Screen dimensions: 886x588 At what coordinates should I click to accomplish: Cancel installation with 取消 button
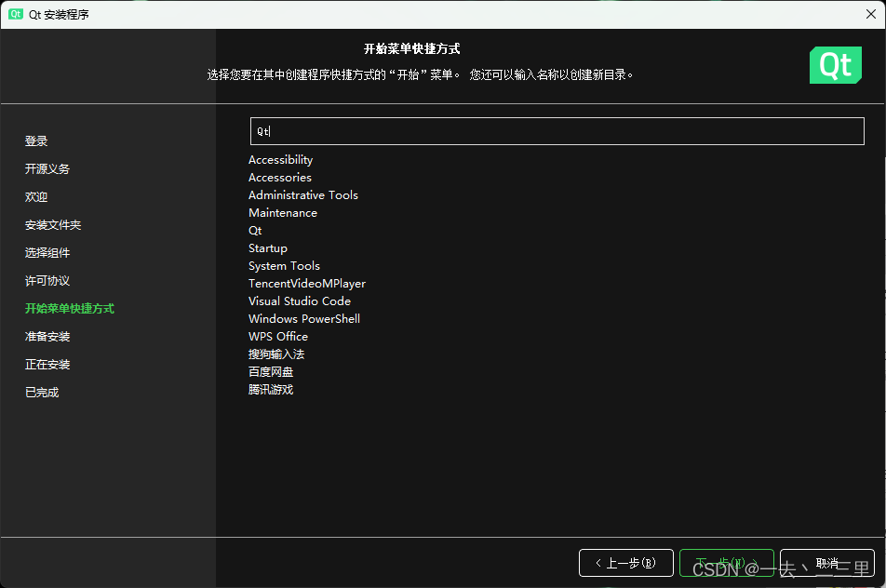coord(826,563)
